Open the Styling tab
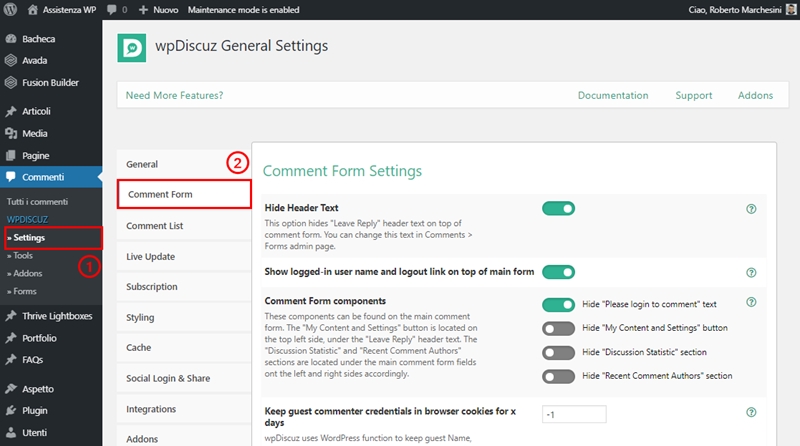 pyautogui.click(x=184, y=317)
